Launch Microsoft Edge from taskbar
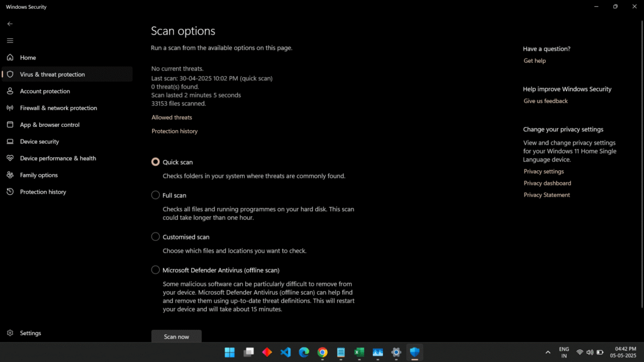 (x=304, y=352)
